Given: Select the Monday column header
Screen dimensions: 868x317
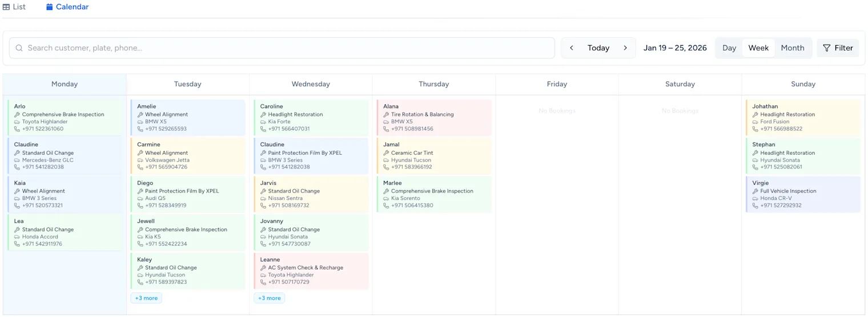Looking at the screenshot, I should pos(65,84).
